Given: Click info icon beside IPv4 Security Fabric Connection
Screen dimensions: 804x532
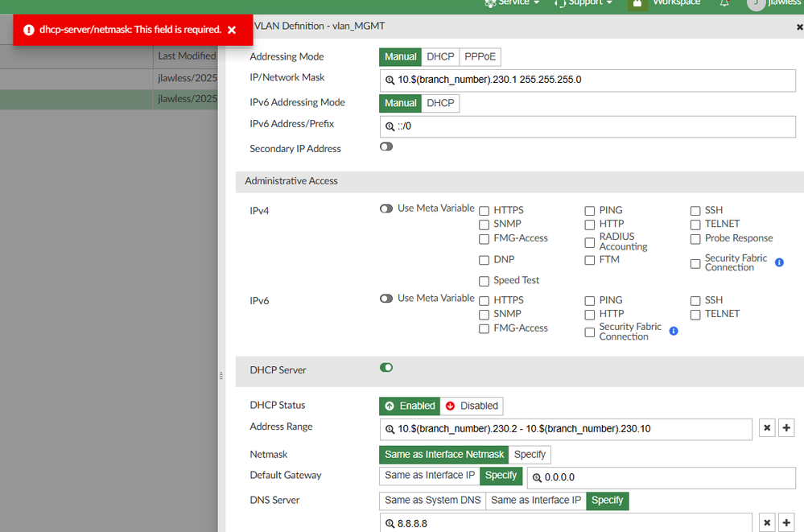Looking at the screenshot, I should pyautogui.click(x=779, y=262).
